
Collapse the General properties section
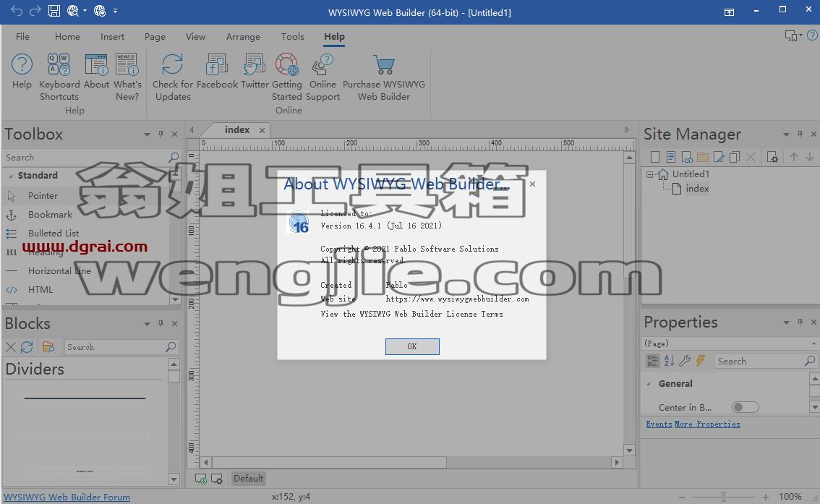point(649,384)
